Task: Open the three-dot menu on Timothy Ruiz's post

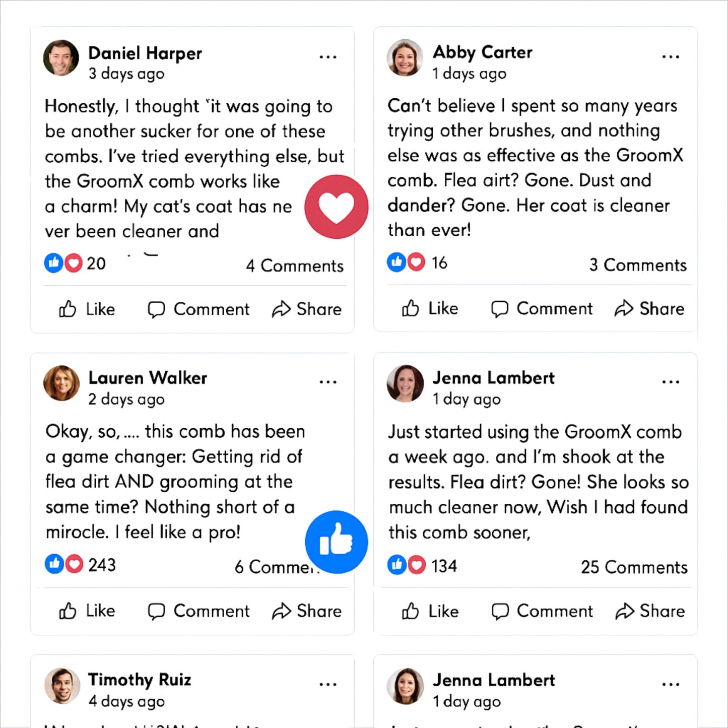Action: click(328, 684)
